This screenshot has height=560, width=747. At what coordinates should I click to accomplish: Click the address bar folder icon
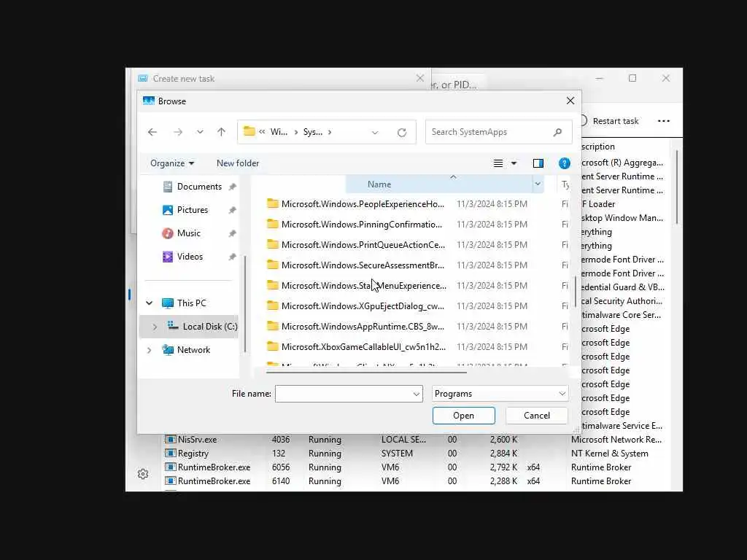249,131
